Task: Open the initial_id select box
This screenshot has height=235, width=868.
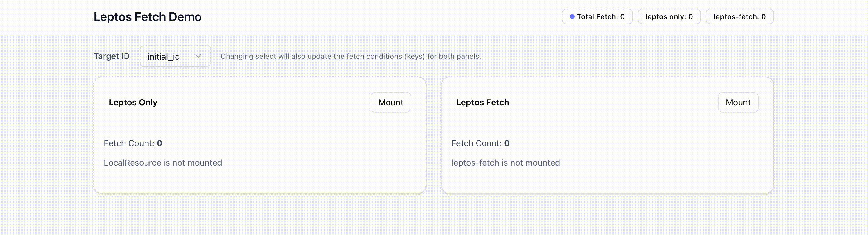Action: click(x=175, y=56)
